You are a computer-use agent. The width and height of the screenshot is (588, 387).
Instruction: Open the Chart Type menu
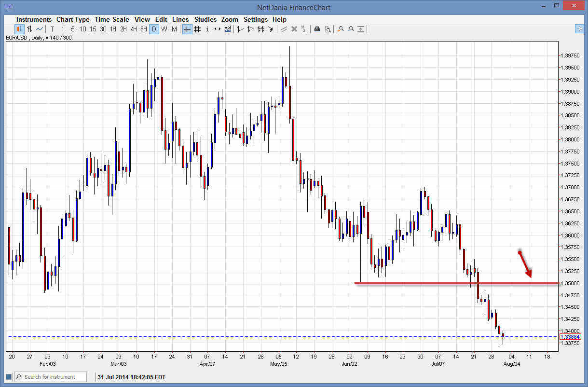[x=73, y=19]
